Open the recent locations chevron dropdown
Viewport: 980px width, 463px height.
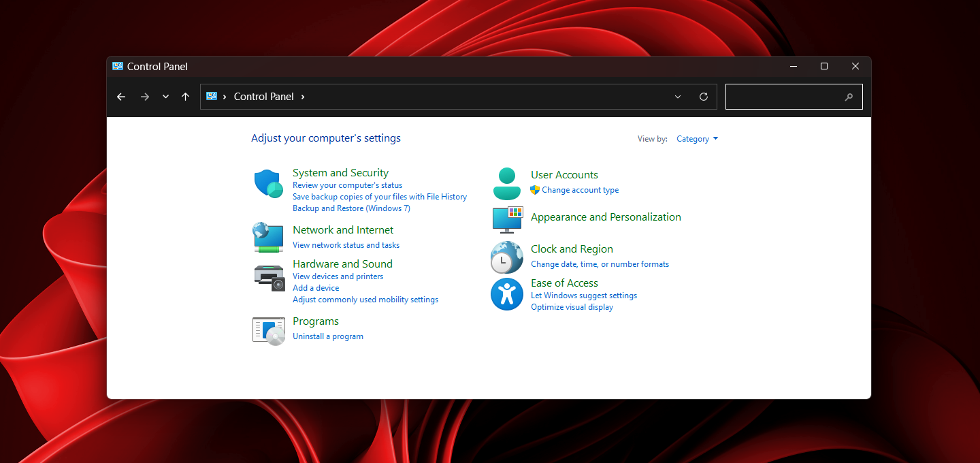165,96
